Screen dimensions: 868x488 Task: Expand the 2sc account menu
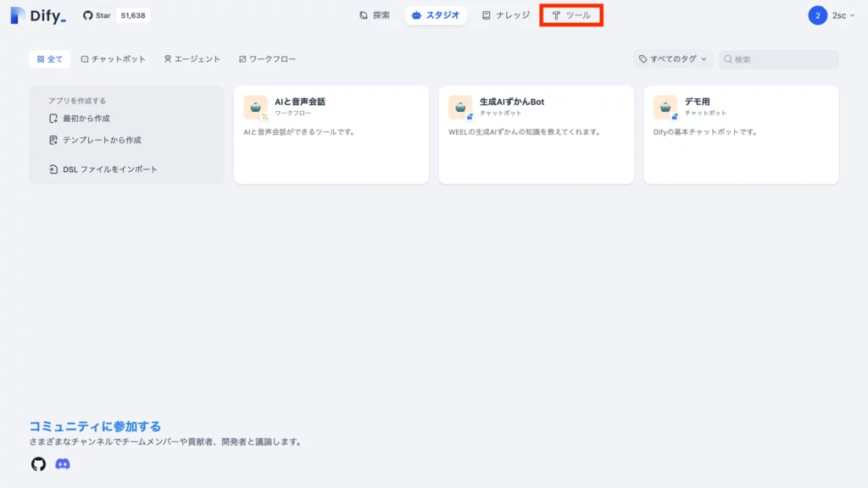832,14
